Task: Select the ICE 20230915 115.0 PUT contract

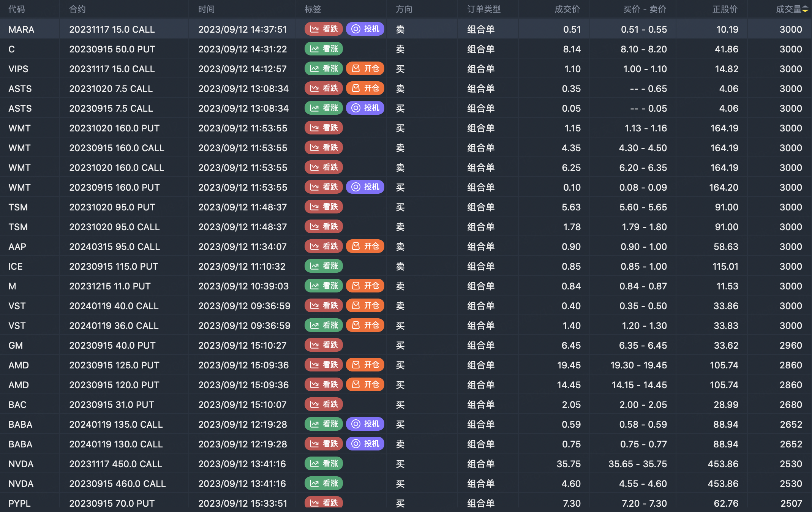Action: [113, 266]
